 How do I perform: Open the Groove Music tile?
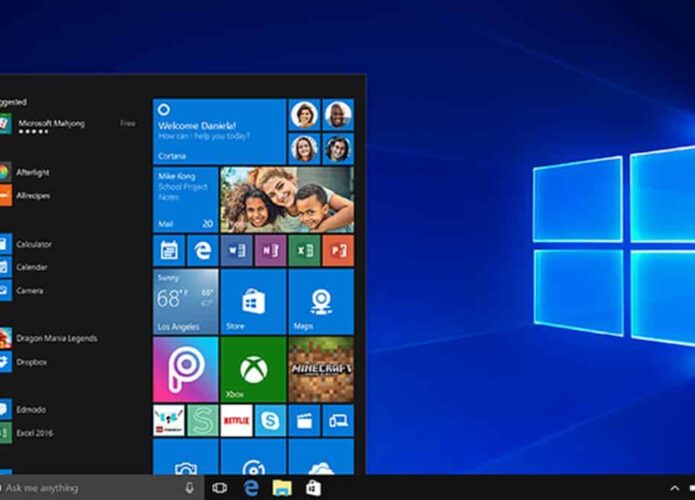tap(253, 457)
